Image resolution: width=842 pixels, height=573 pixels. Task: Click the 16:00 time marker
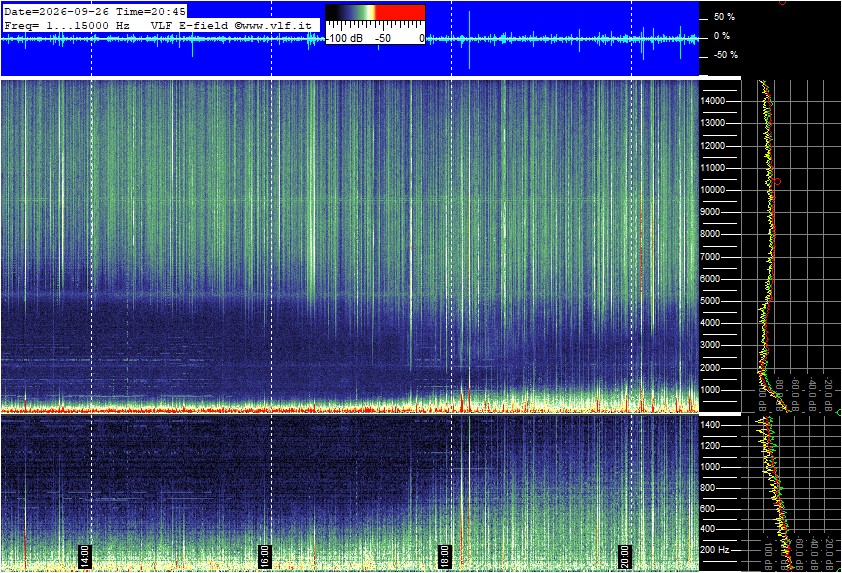265,556
